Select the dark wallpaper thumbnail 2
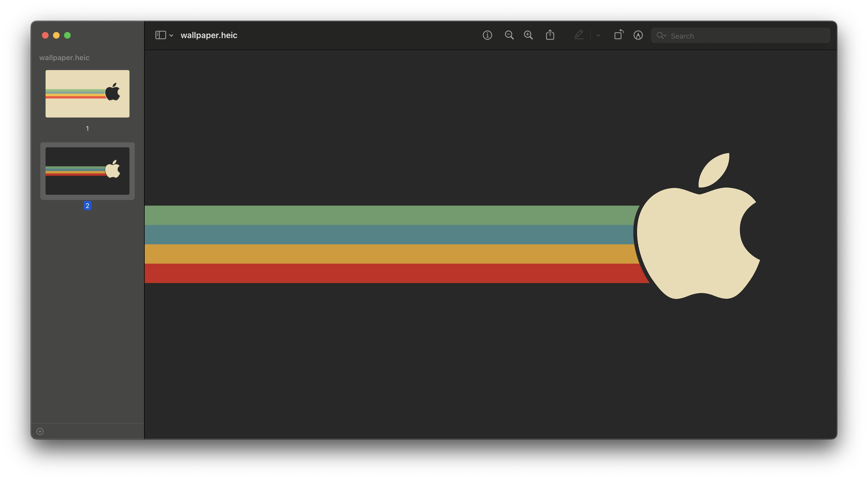This screenshot has height=480, width=868. click(x=87, y=171)
